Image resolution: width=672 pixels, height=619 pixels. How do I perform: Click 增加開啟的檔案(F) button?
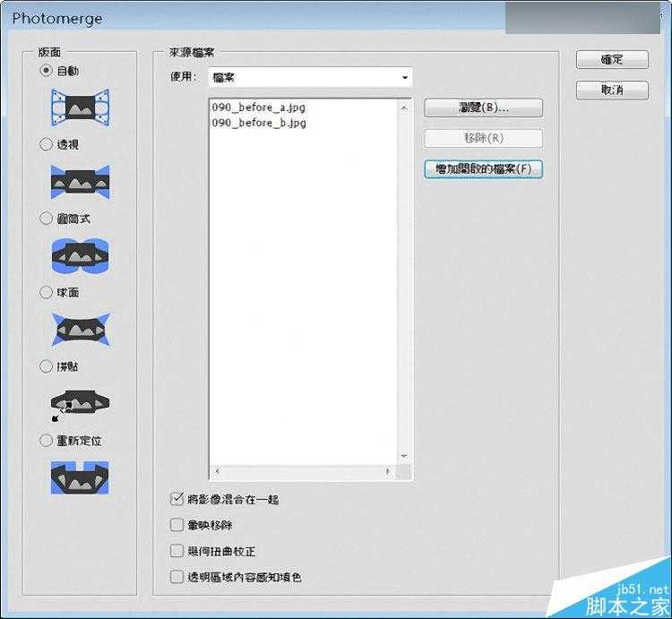click(x=484, y=169)
